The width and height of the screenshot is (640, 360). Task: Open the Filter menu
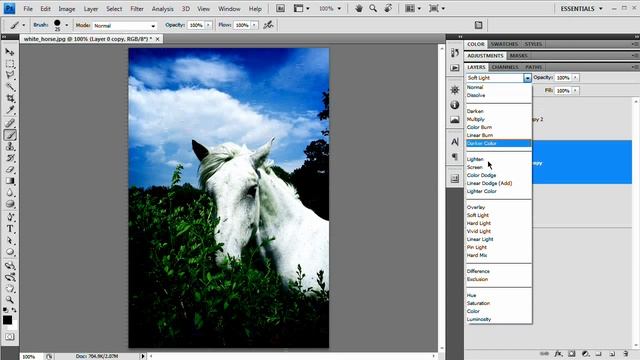coord(137,9)
